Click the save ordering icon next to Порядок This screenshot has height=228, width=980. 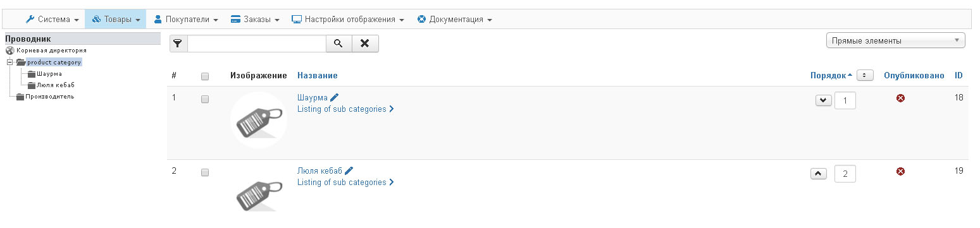pyautogui.click(x=865, y=75)
